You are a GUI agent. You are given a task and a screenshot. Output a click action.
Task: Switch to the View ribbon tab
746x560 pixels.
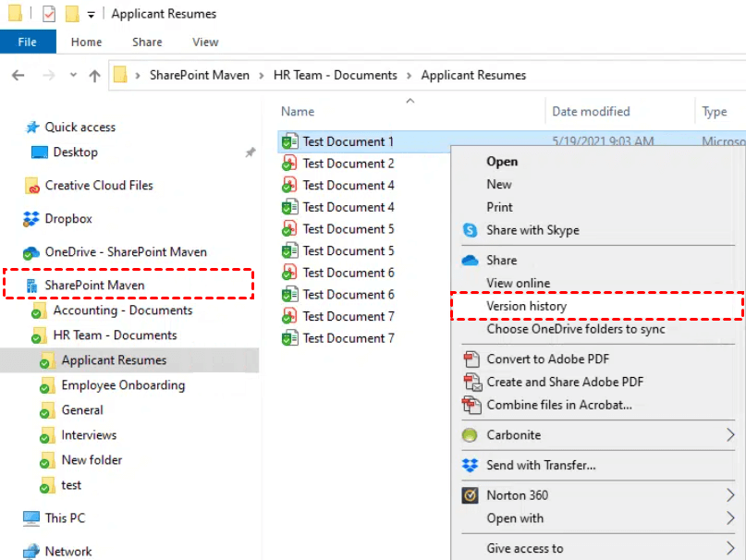(x=205, y=42)
